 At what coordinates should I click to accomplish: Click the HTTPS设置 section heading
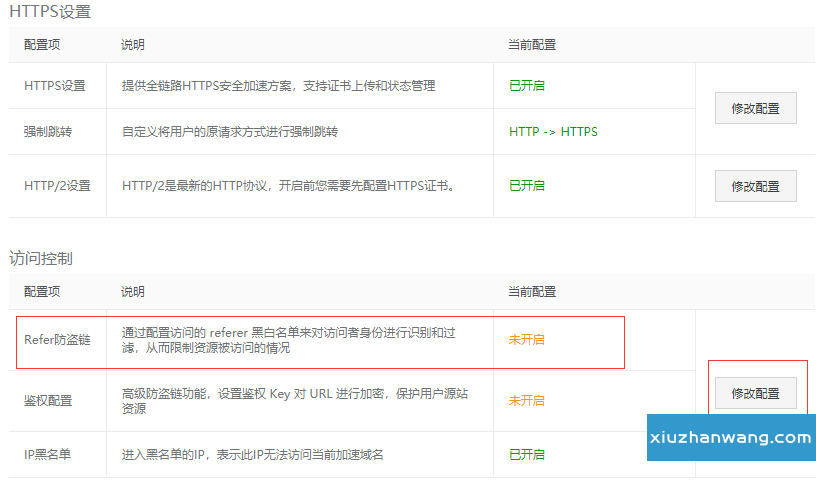(x=50, y=12)
